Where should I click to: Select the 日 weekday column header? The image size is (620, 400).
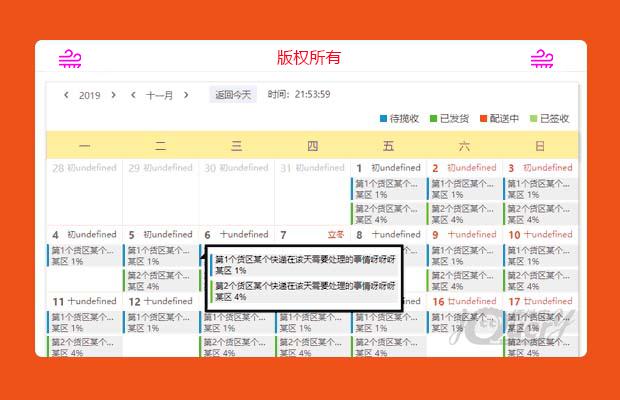click(x=540, y=146)
